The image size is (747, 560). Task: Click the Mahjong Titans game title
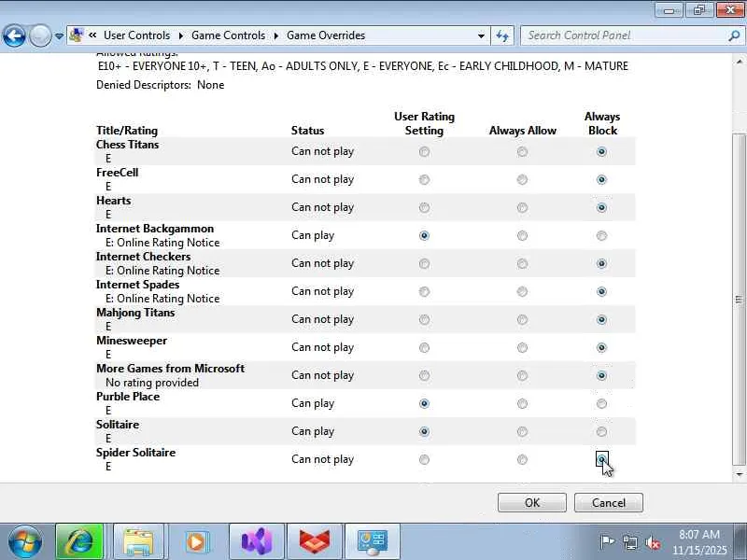135,313
